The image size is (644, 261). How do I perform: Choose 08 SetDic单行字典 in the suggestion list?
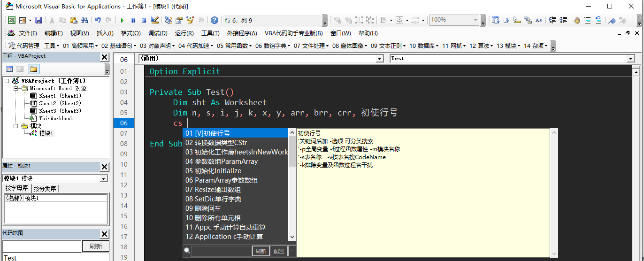[x=235, y=199]
